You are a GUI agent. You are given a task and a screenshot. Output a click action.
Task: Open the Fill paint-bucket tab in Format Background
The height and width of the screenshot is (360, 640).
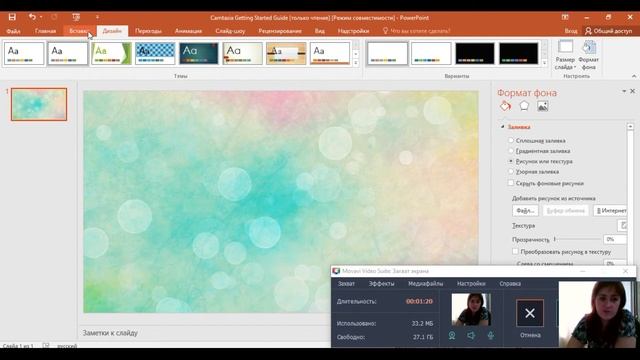pos(505,106)
